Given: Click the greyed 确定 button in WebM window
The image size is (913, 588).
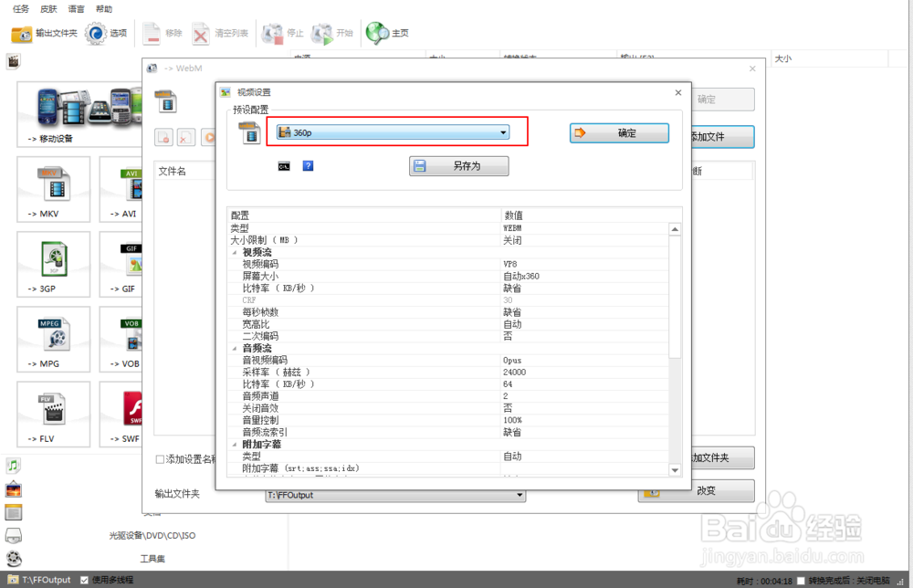Looking at the screenshot, I should coord(723,100).
